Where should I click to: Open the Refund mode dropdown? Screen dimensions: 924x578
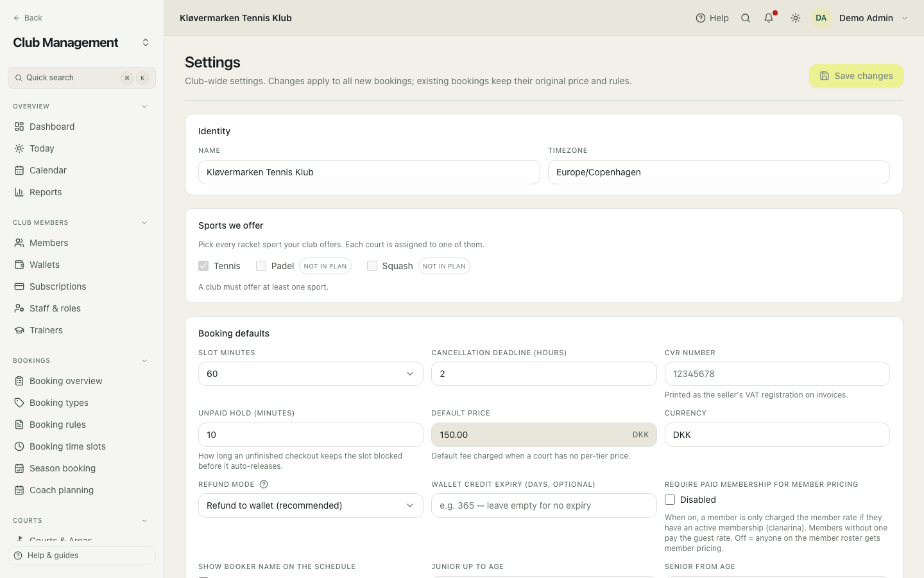(311, 505)
